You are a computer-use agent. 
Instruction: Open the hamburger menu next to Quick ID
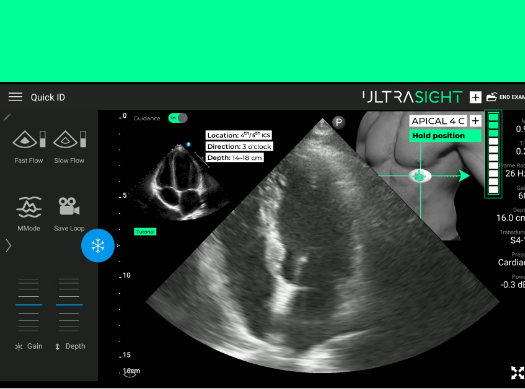coord(15,97)
